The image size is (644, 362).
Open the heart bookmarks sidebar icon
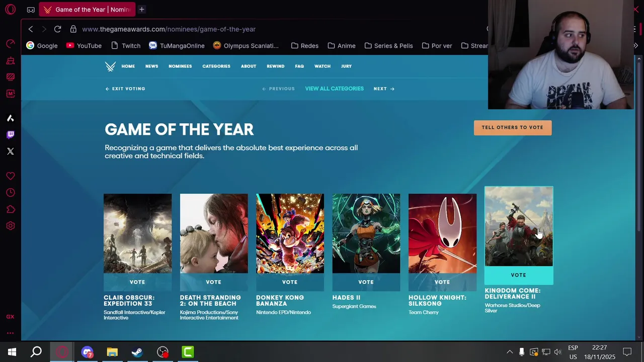[x=10, y=176]
